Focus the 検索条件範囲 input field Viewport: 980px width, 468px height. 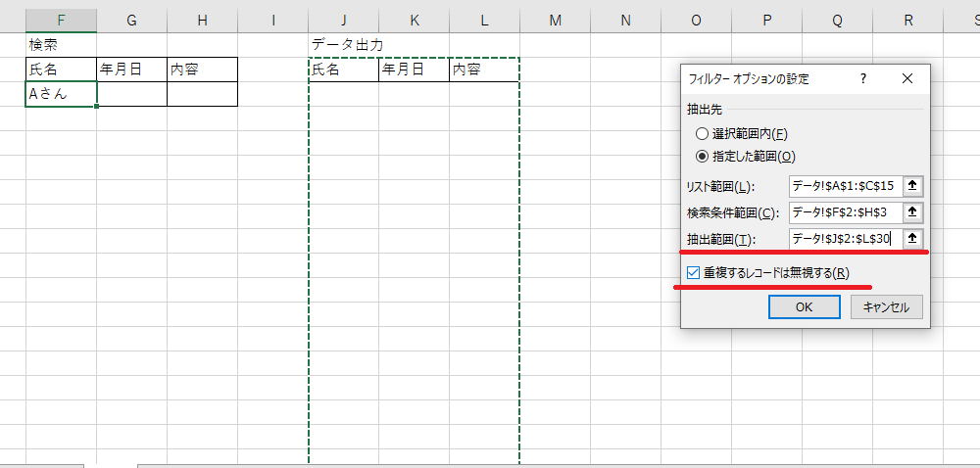847,212
